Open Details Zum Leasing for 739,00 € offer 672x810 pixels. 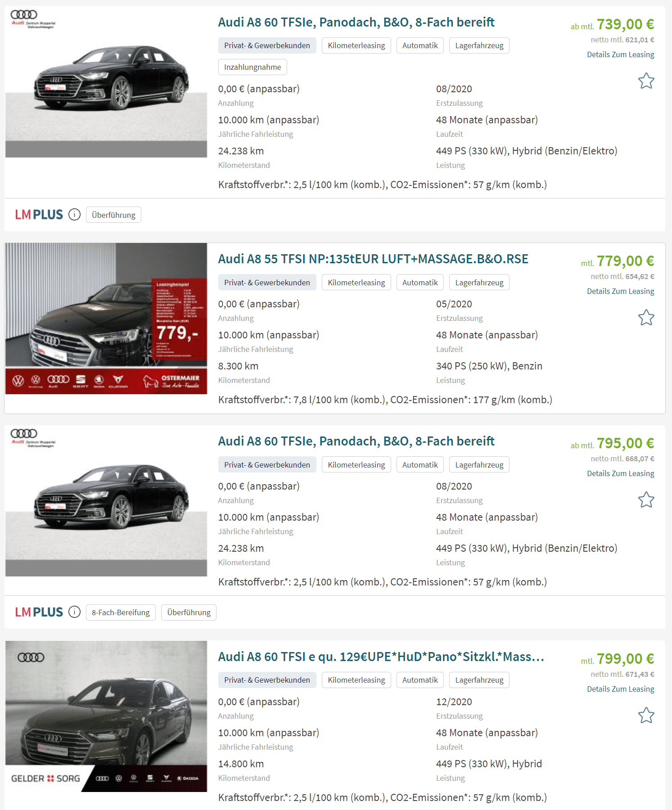point(620,54)
